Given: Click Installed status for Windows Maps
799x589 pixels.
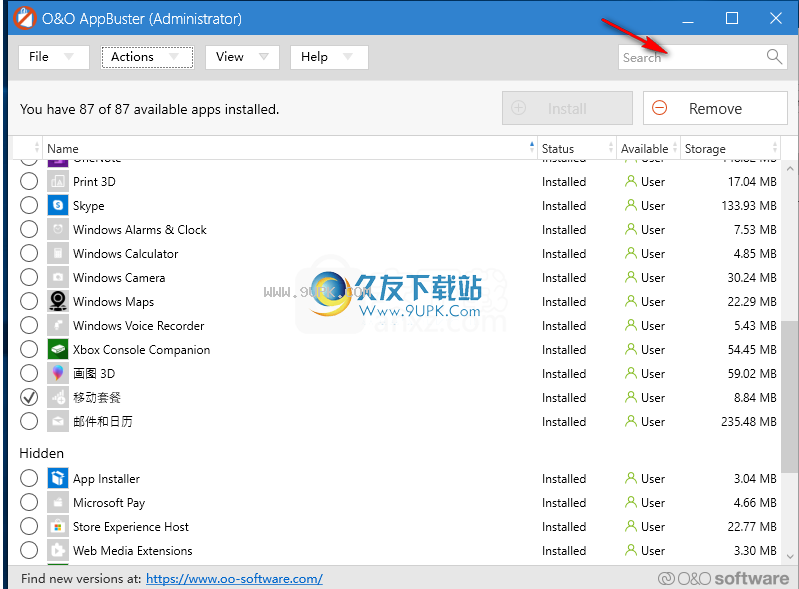Looking at the screenshot, I should point(564,302).
